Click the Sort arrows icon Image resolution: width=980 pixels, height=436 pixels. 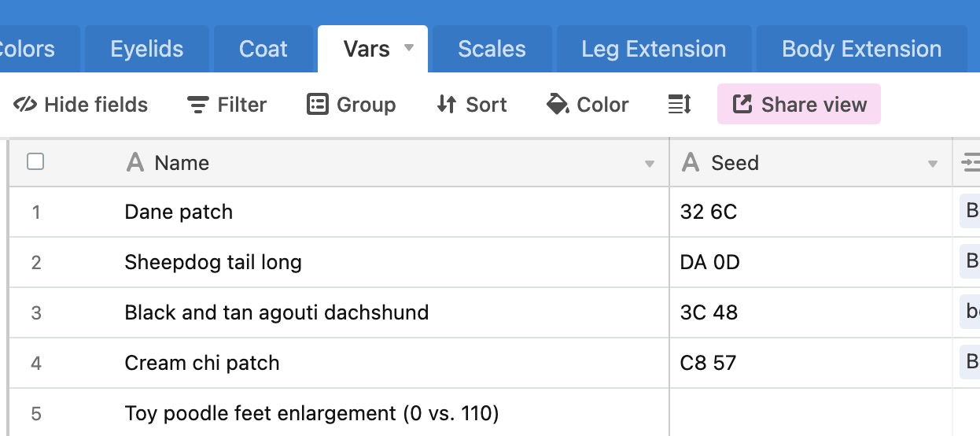tap(446, 105)
